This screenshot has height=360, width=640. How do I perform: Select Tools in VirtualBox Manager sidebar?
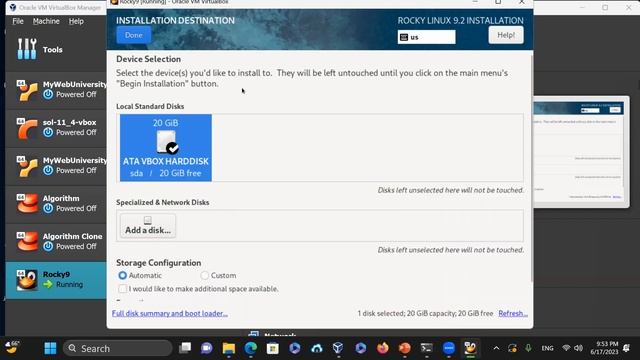tap(56, 49)
